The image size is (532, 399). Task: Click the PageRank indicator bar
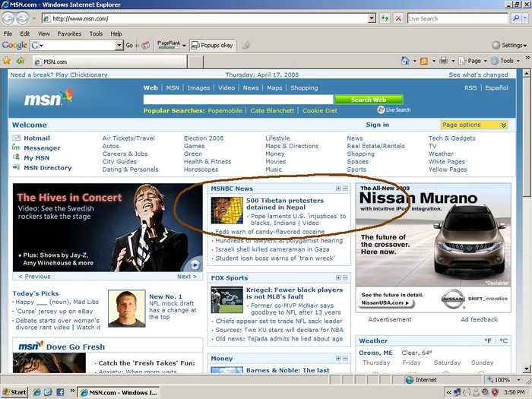(x=169, y=47)
